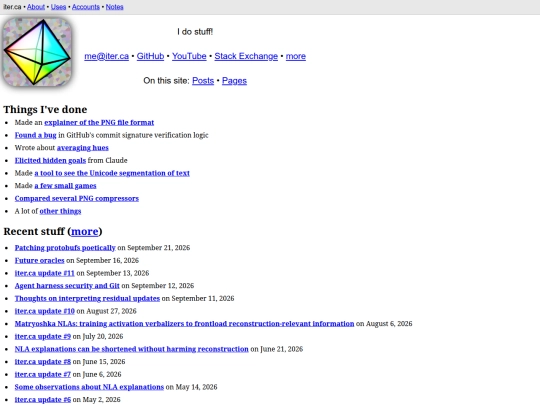Open iter.ca update #6

(43, 400)
